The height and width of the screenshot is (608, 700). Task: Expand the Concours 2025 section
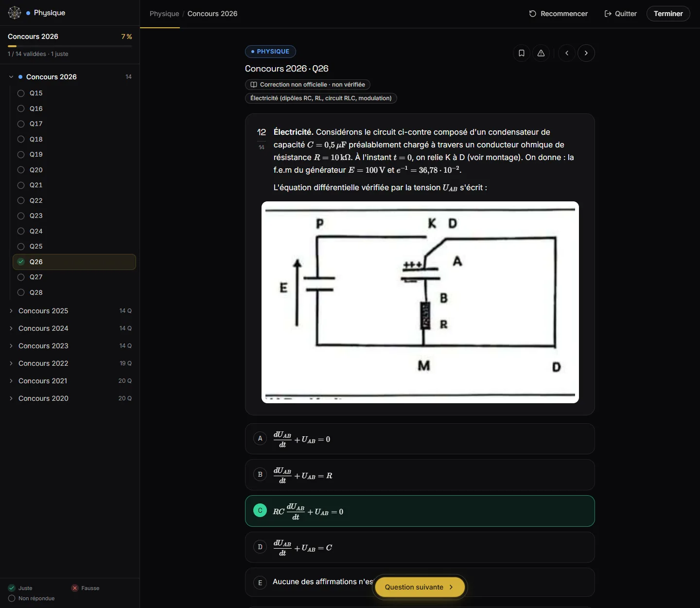(70, 311)
